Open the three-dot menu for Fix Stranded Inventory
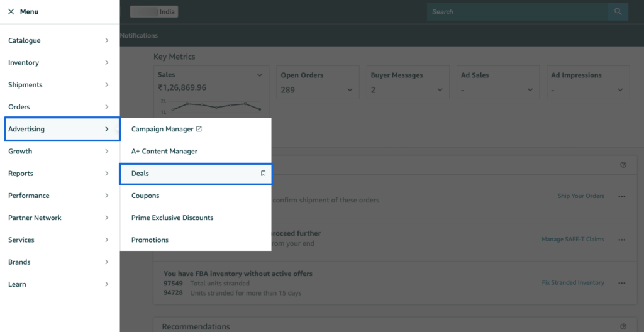Screen dimensions: 644x332 tap(622, 283)
